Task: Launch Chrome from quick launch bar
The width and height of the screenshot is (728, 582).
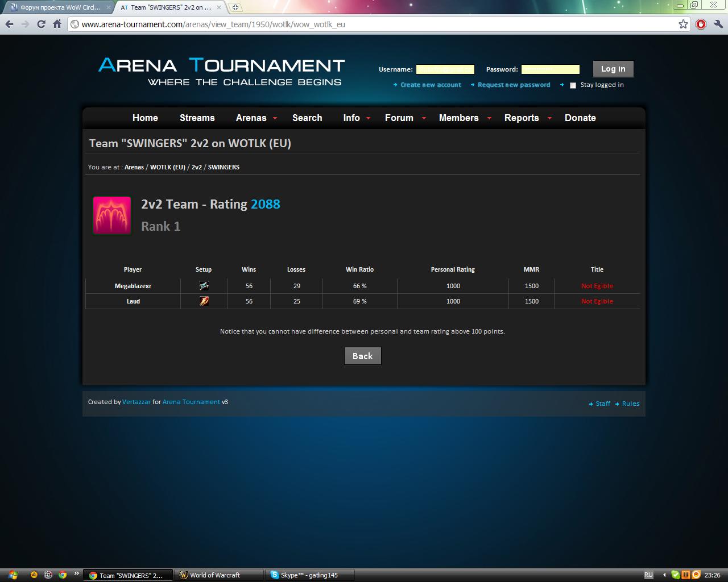Action: (63, 575)
